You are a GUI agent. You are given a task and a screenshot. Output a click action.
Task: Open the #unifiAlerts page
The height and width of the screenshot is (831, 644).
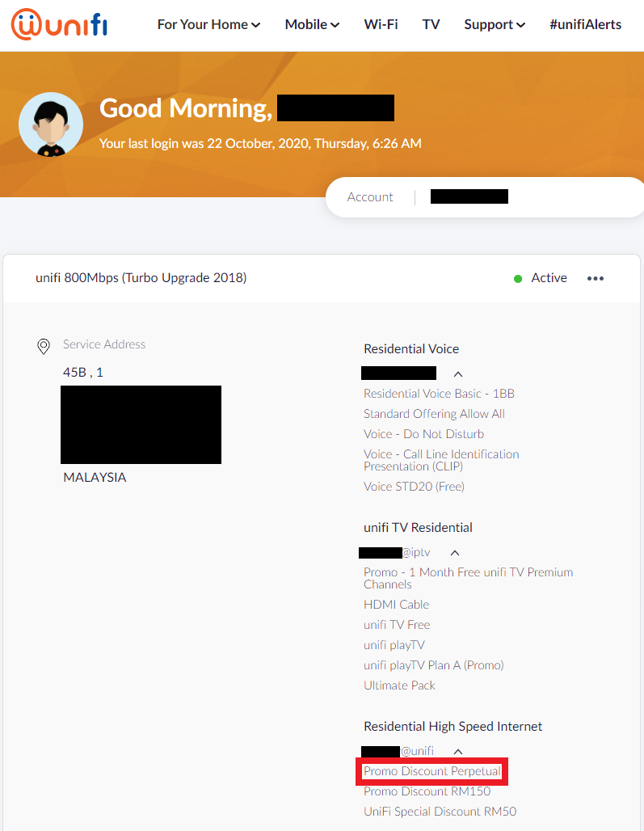(x=585, y=24)
